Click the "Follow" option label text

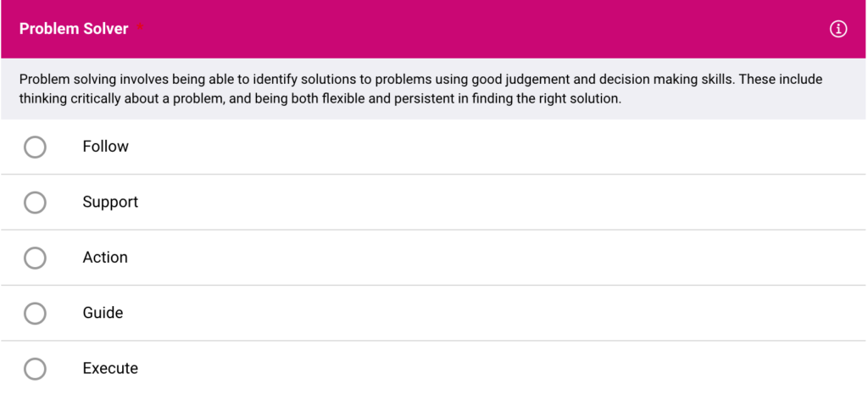tap(105, 147)
